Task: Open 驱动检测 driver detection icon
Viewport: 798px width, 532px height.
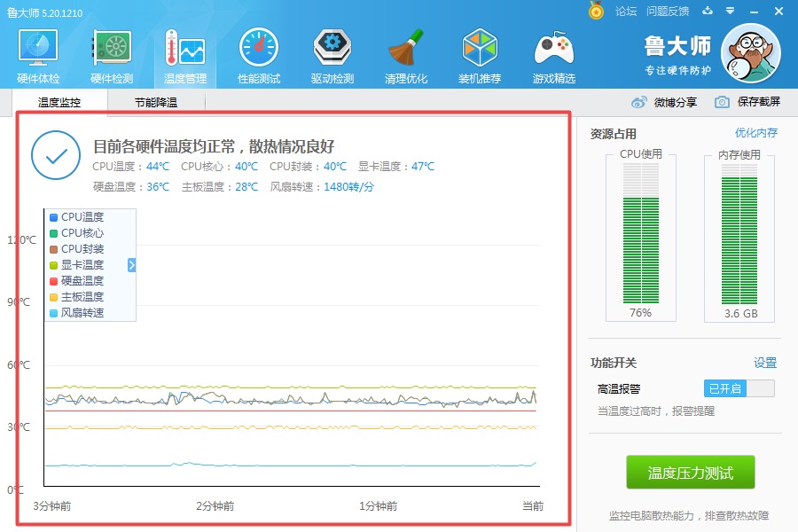Action: pos(332,55)
